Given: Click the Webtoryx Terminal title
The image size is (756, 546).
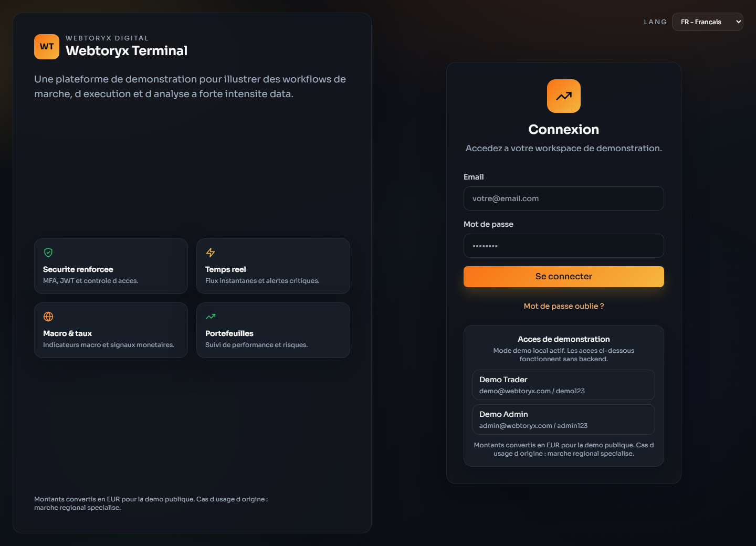Looking at the screenshot, I should (x=126, y=51).
